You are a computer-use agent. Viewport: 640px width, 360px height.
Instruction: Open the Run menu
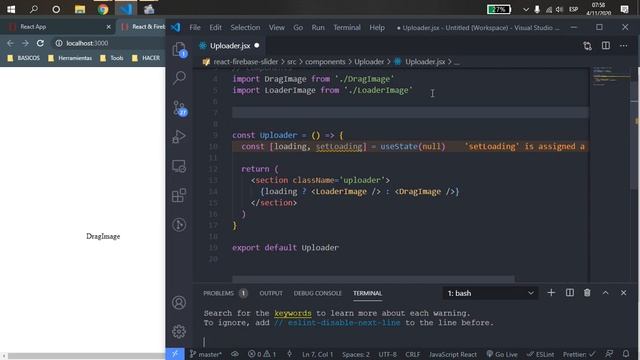tap(318, 27)
